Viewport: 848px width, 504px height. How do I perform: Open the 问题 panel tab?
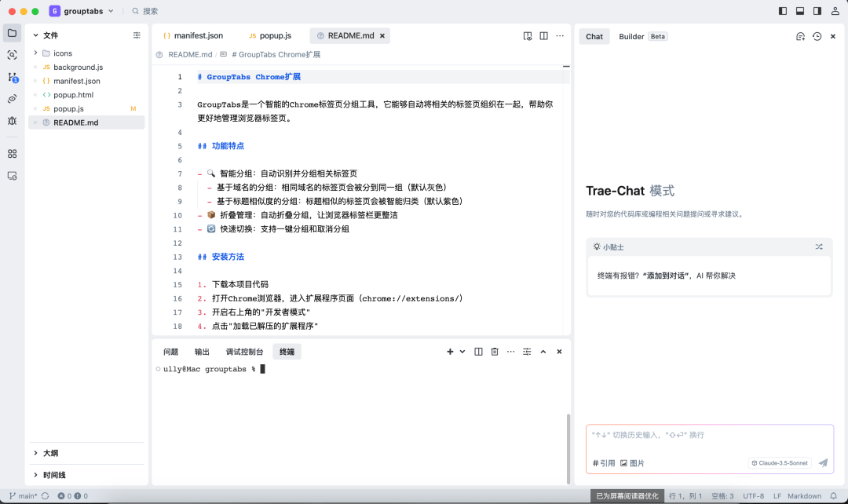tap(171, 352)
